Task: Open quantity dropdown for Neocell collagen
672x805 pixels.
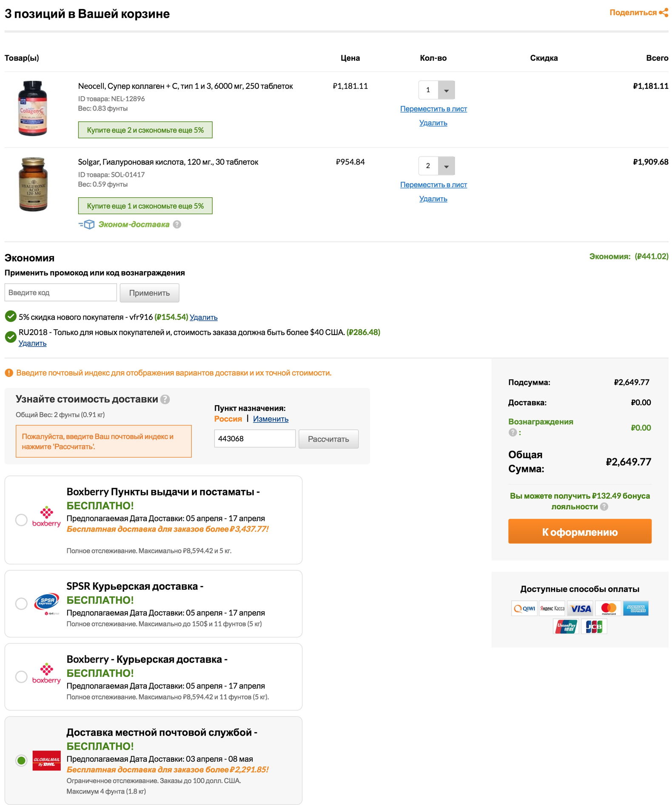Action: 446,90
